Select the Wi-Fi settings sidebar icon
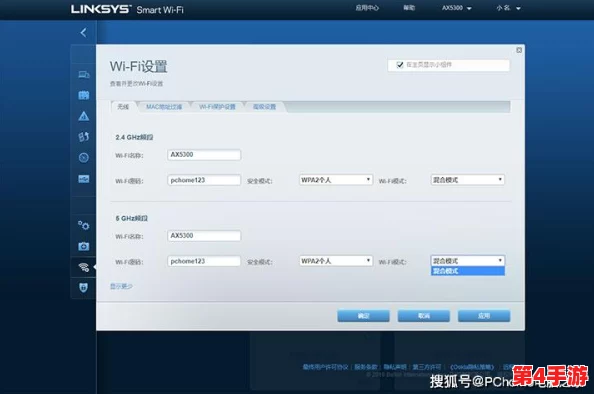594x394 pixels. 84,267
